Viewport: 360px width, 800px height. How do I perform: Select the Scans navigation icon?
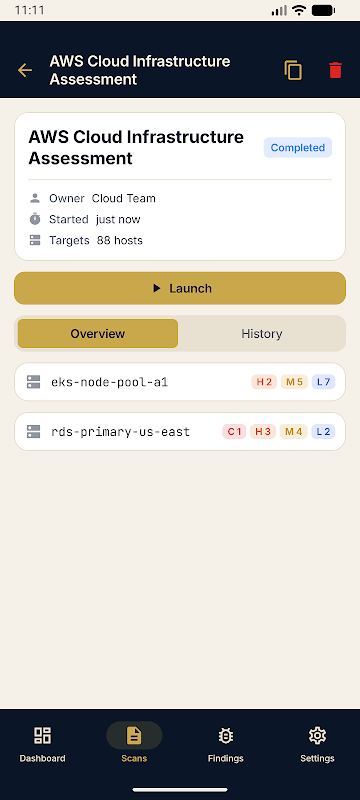pyautogui.click(x=134, y=735)
